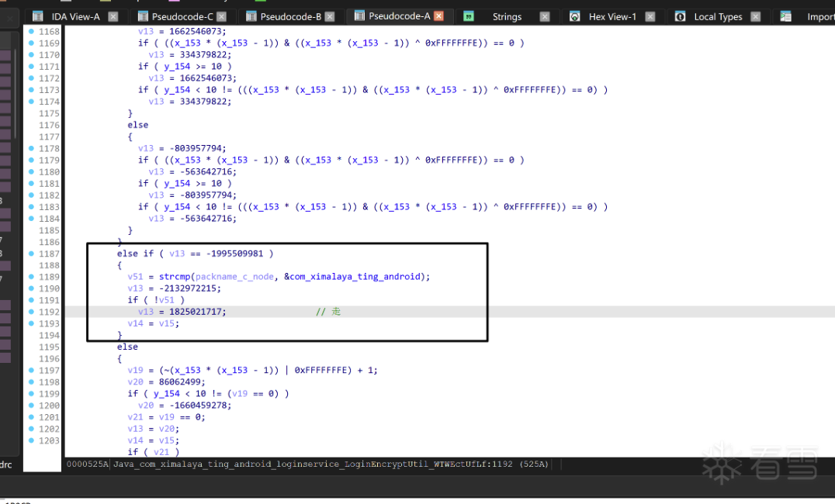Close the IDA View-A tab
Viewport: 835px width, 504px height.
pyautogui.click(x=113, y=16)
